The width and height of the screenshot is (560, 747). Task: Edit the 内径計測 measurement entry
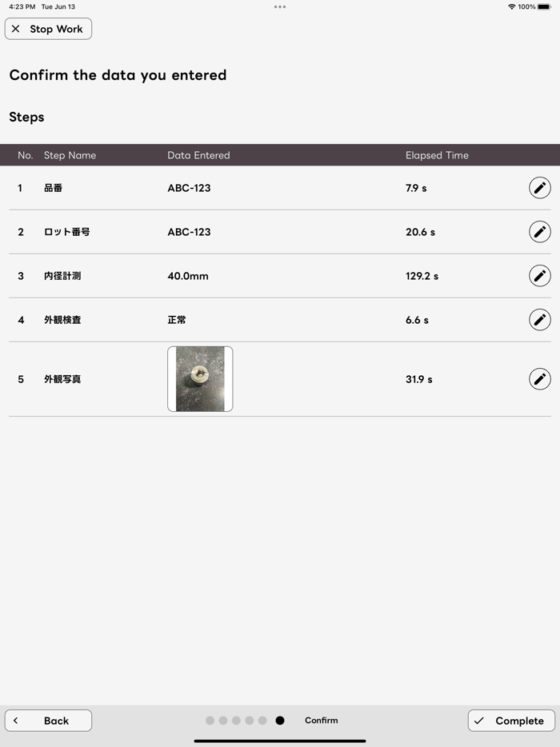pyautogui.click(x=540, y=276)
